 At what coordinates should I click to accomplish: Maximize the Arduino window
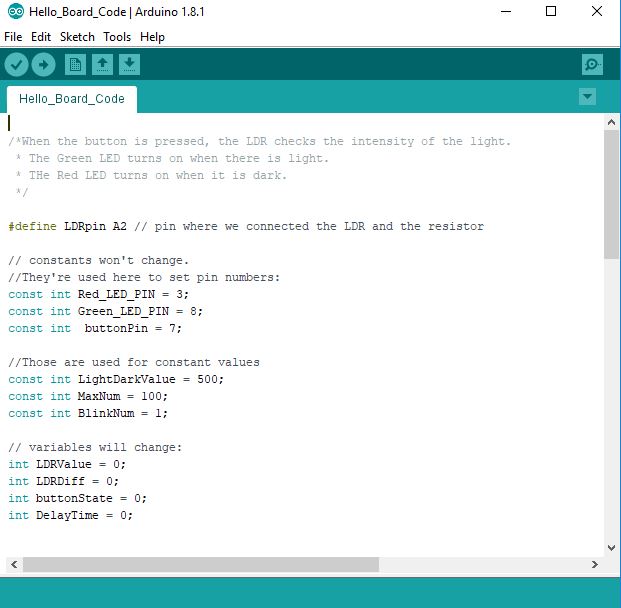(x=551, y=11)
